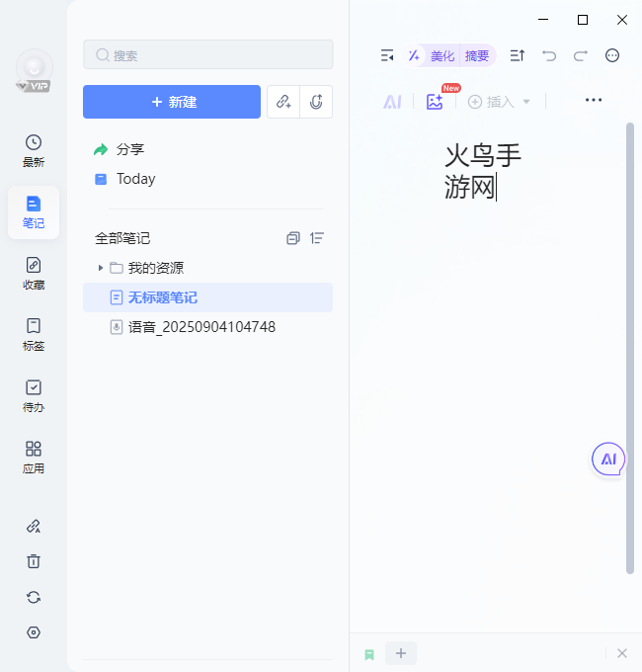Click the add link clip icon
Image resolution: width=642 pixels, height=672 pixels.
(x=283, y=102)
